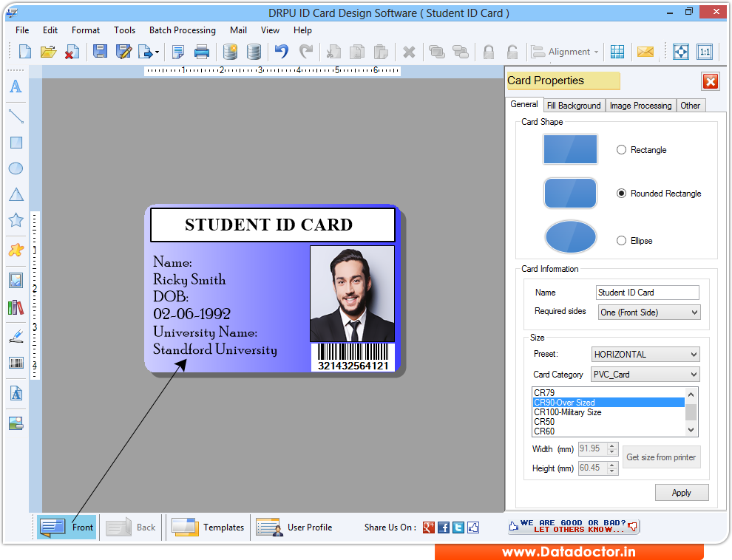
Task: Share on Twitter icon
Action: click(x=458, y=527)
